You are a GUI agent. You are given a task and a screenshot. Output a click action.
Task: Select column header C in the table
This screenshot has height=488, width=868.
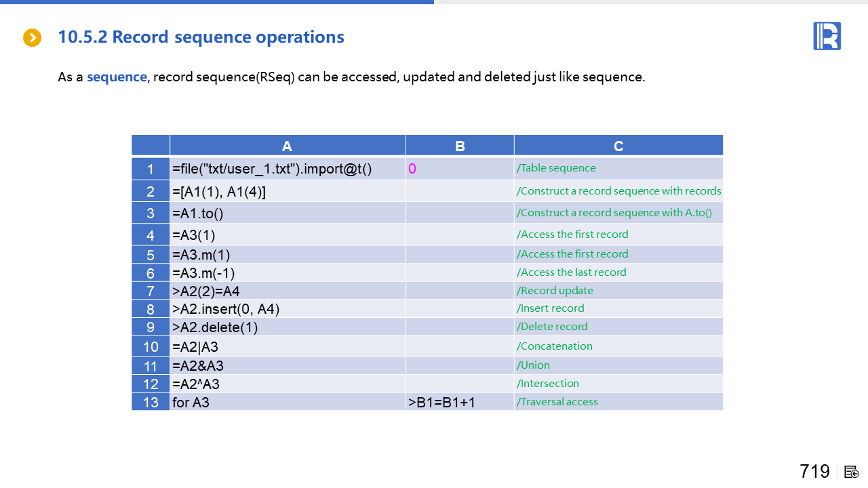point(618,146)
